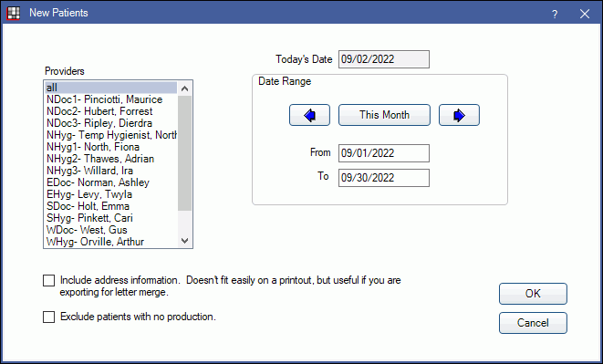Click the From date field
This screenshot has width=603, height=364.
click(x=384, y=153)
